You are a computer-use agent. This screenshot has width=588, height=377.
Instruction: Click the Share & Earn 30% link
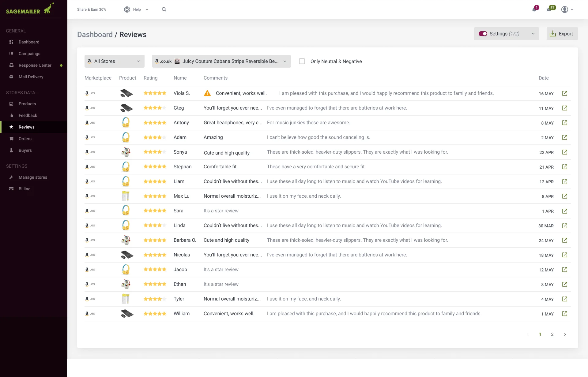pos(91,9)
